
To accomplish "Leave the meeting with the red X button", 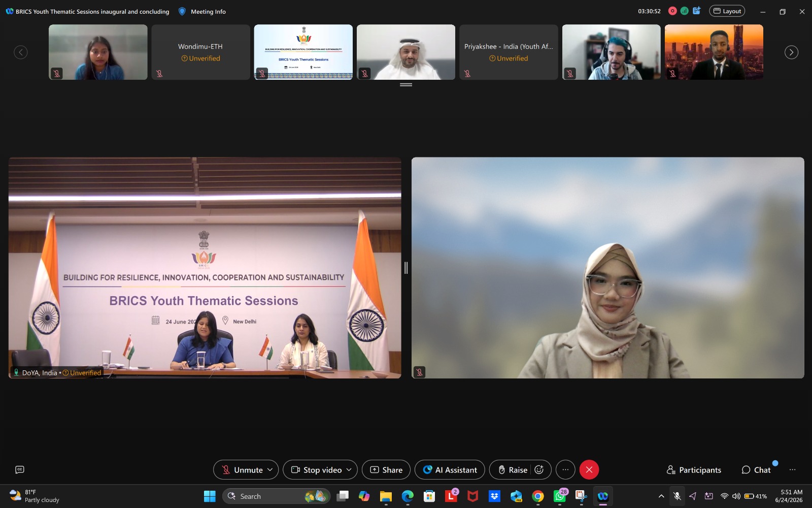I will click(589, 470).
